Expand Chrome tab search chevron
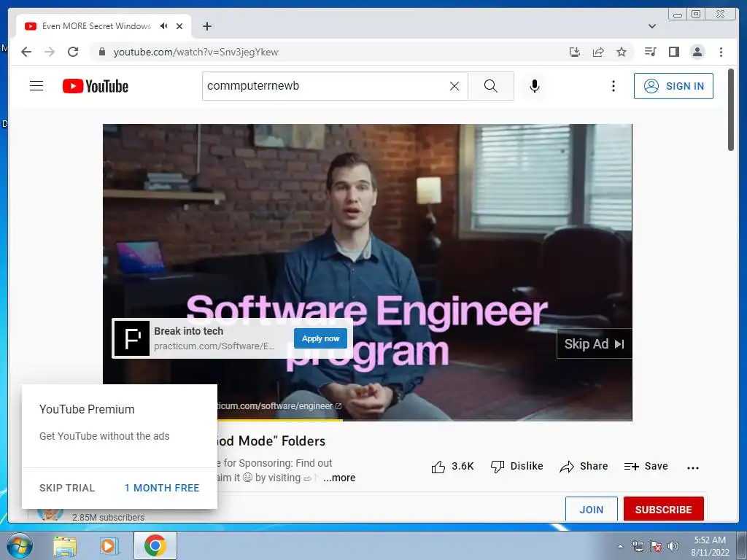 (x=652, y=26)
